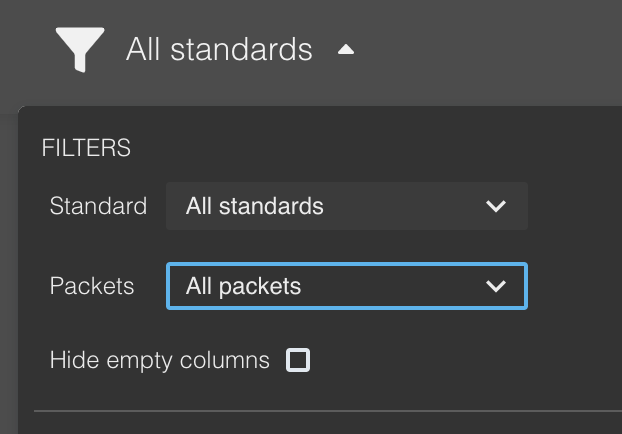Click the chevron arrow in Packets dropdown
Image resolution: width=622 pixels, height=434 pixels.
496,286
